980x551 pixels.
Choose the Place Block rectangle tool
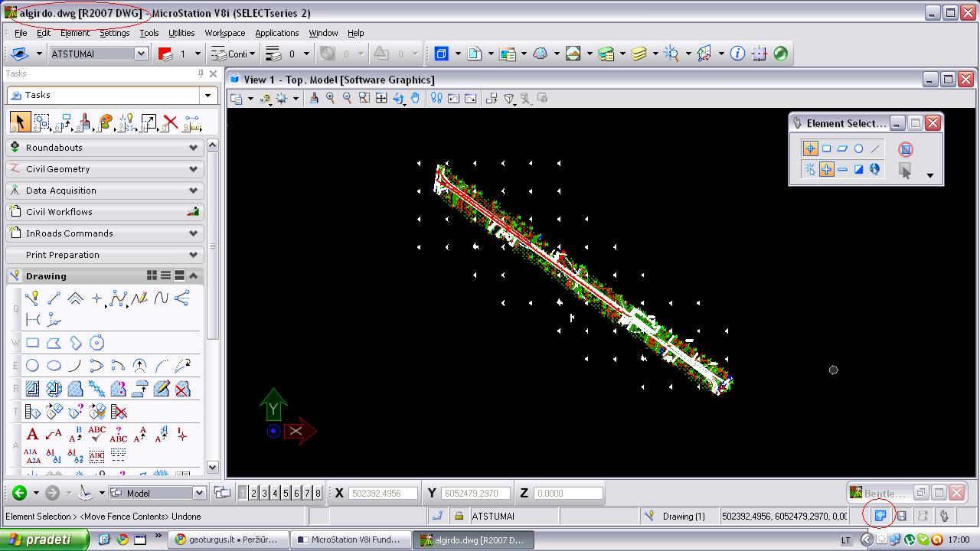[x=32, y=343]
